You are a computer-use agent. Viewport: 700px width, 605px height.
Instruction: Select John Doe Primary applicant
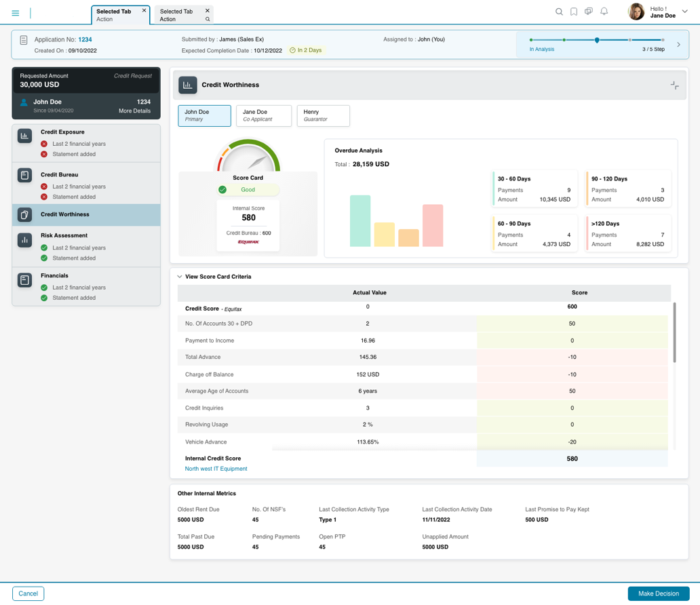(204, 115)
